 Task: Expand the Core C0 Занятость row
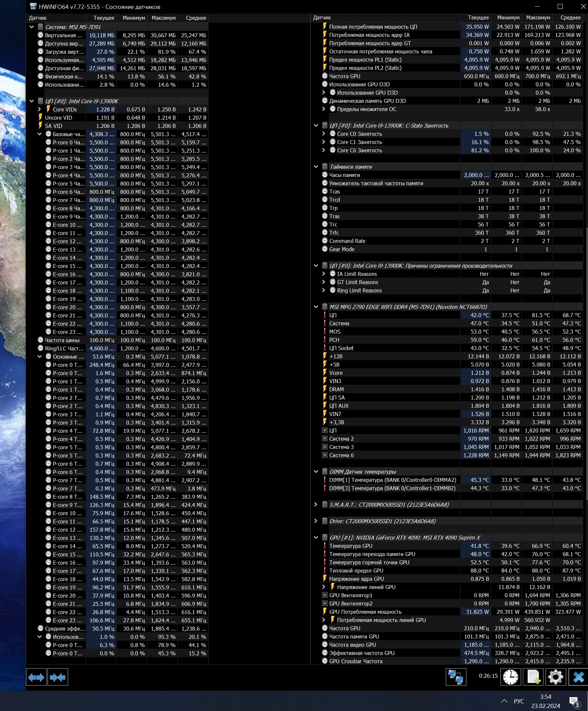(x=323, y=134)
